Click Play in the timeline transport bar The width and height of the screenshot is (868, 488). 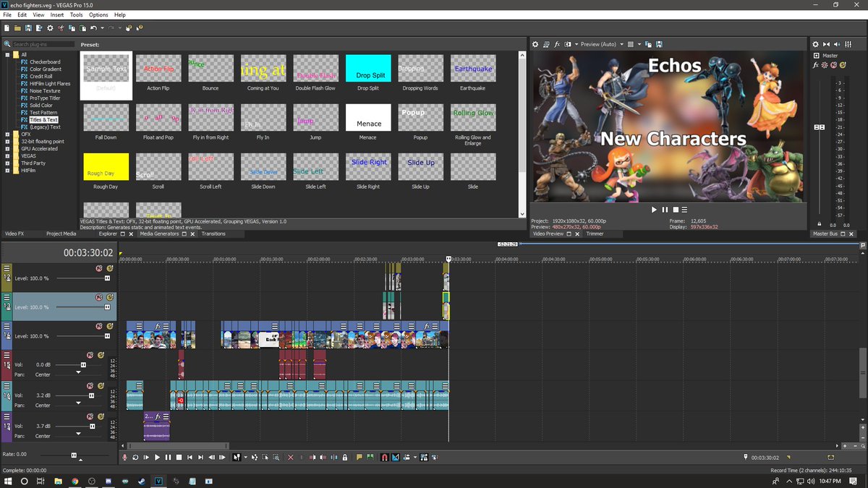[157, 457]
